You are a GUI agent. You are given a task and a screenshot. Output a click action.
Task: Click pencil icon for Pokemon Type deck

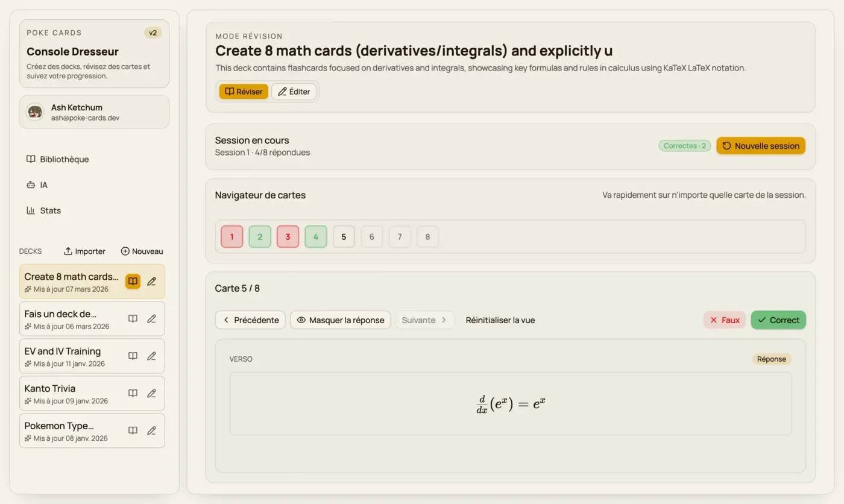click(x=151, y=430)
